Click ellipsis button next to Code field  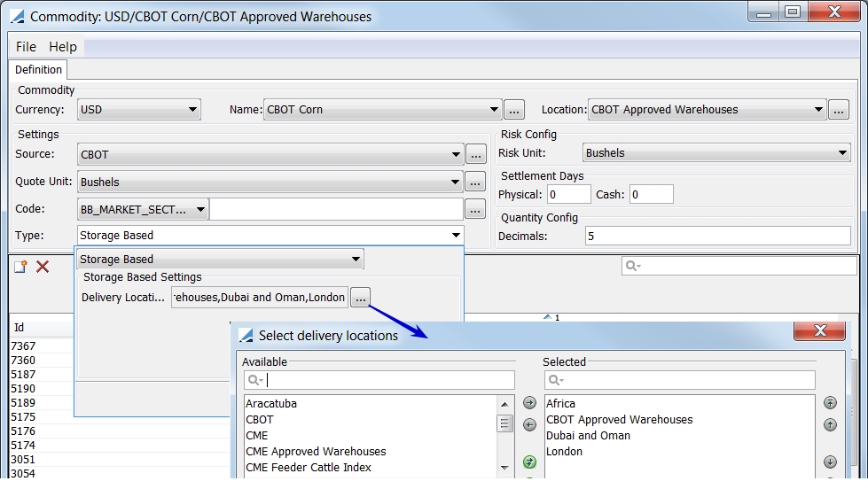475,210
